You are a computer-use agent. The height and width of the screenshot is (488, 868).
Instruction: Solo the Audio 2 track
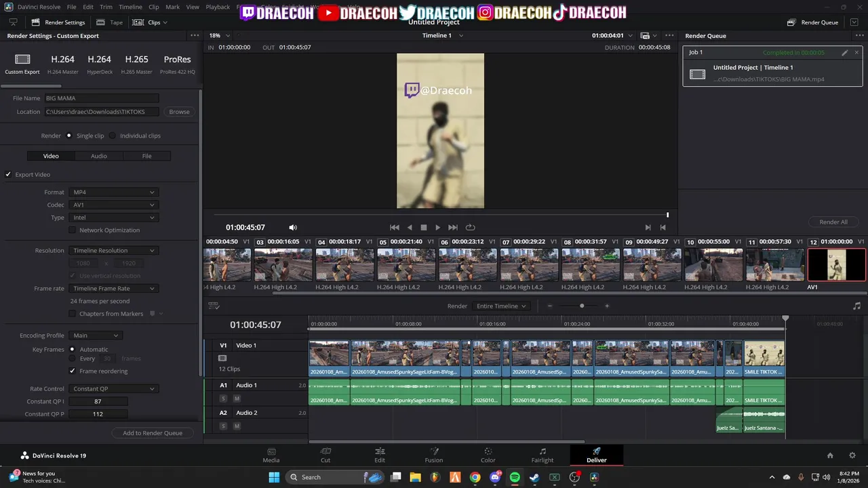(x=223, y=426)
